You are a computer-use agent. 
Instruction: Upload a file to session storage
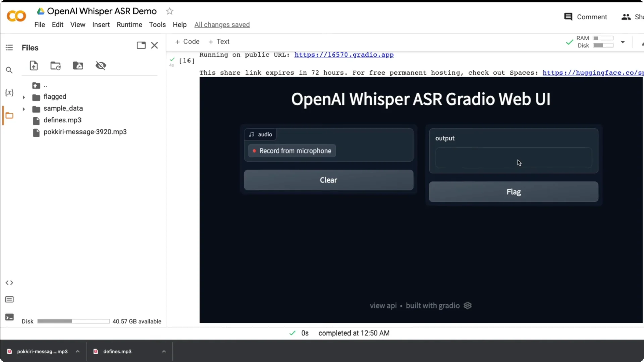[x=34, y=65]
